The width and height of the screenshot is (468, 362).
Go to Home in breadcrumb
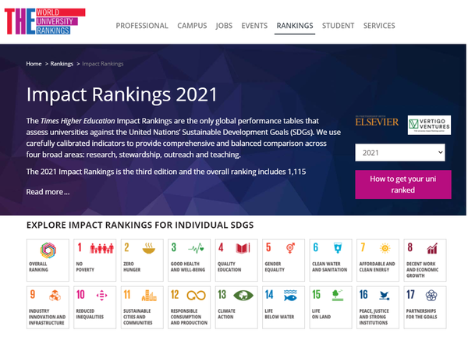point(34,64)
